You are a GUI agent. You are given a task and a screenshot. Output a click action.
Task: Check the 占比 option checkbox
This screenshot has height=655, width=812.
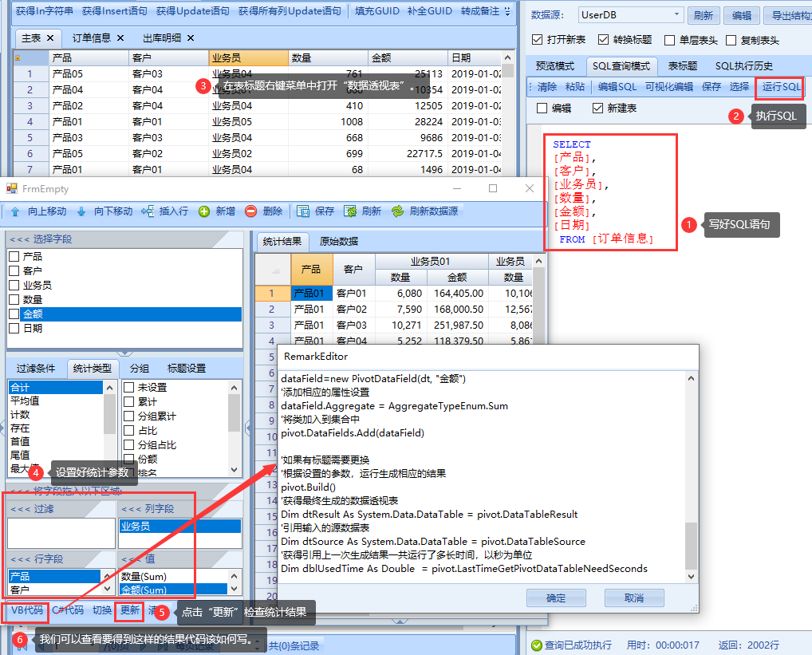129,430
